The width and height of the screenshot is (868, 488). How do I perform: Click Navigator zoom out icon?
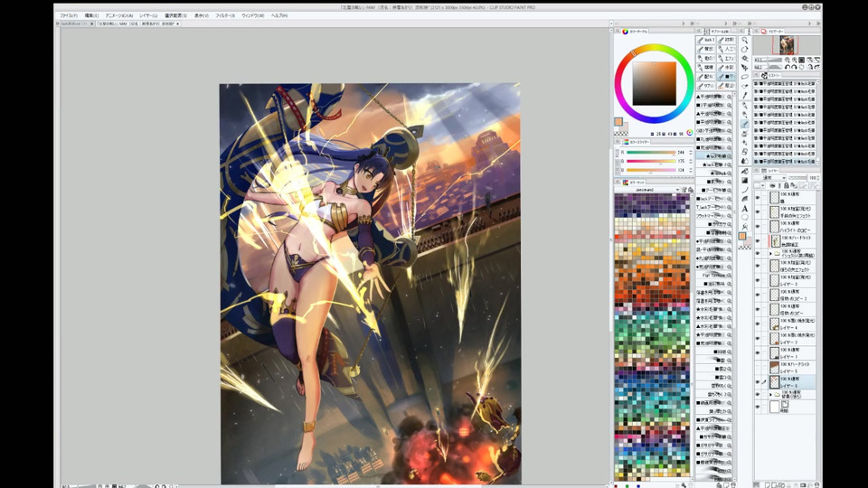click(788, 60)
